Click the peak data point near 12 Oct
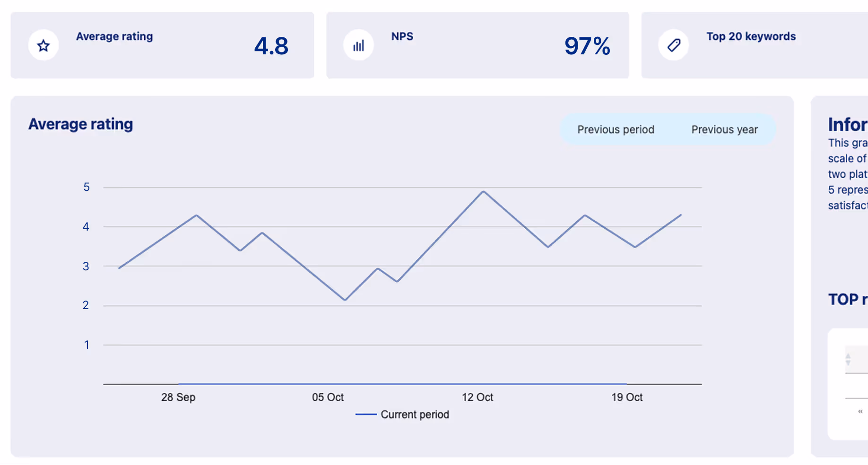The height and width of the screenshot is (465, 868). [x=483, y=191]
